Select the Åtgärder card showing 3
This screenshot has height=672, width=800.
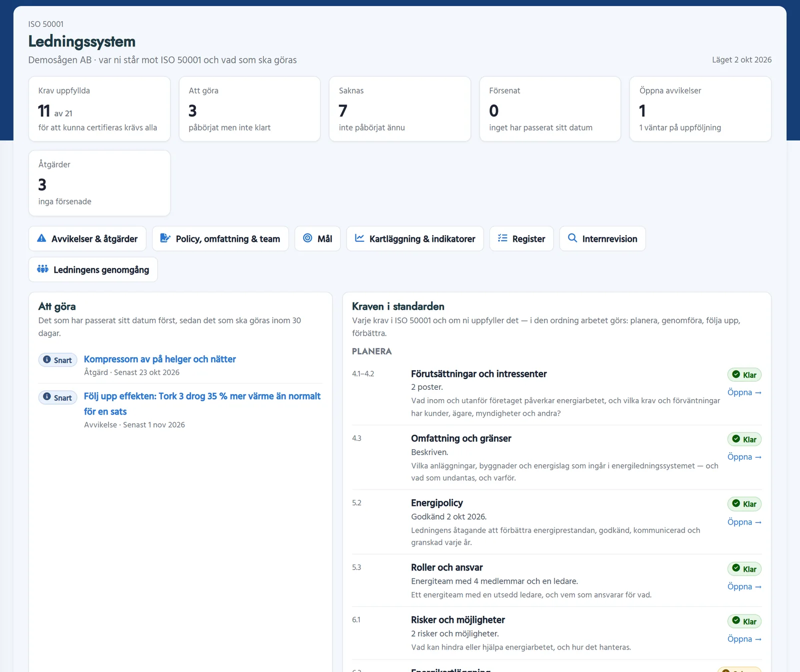(x=99, y=183)
